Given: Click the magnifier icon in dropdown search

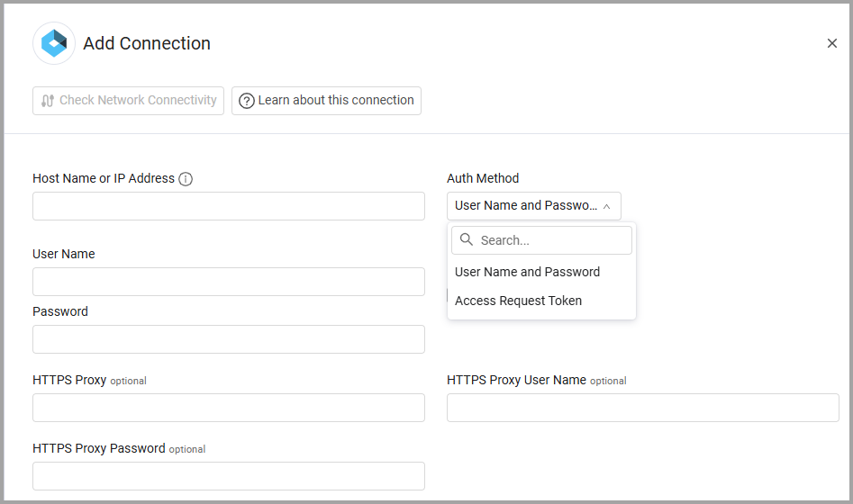Looking at the screenshot, I should 467,240.
